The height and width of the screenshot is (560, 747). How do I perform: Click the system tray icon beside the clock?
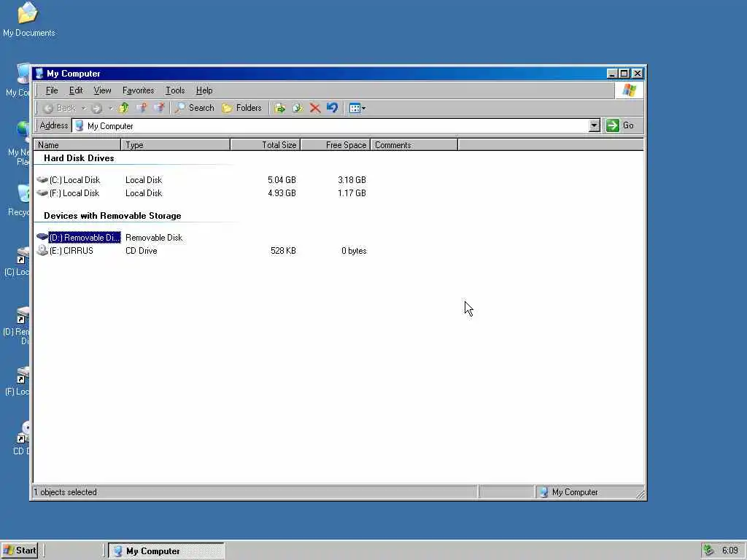[x=709, y=551]
